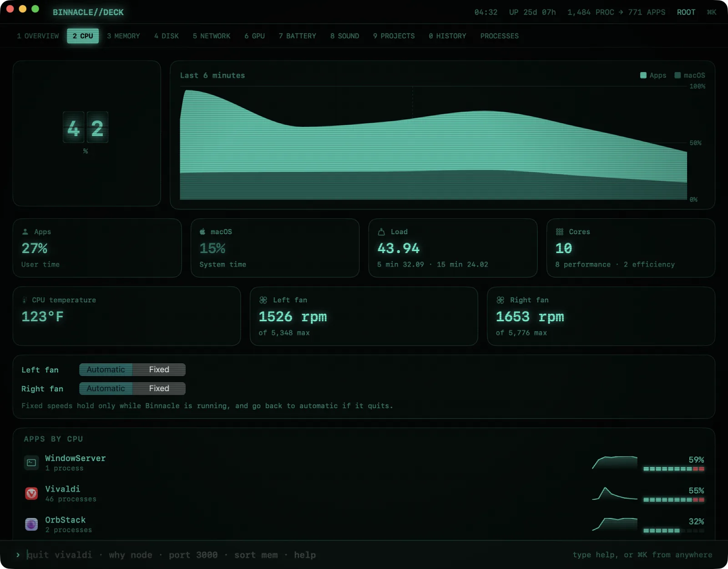Click the 04:32 clock in header
Image resolution: width=728 pixels, height=569 pixels.
(486, 12)
